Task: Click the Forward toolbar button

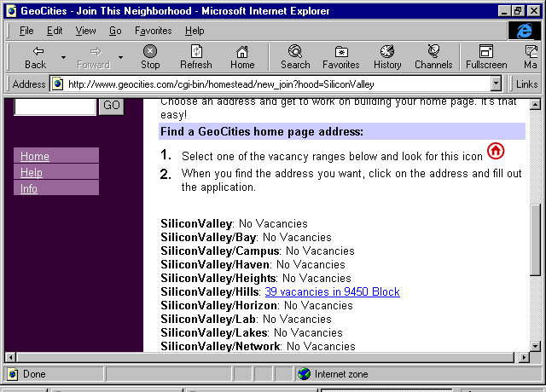Action: [x=94, y=57]
